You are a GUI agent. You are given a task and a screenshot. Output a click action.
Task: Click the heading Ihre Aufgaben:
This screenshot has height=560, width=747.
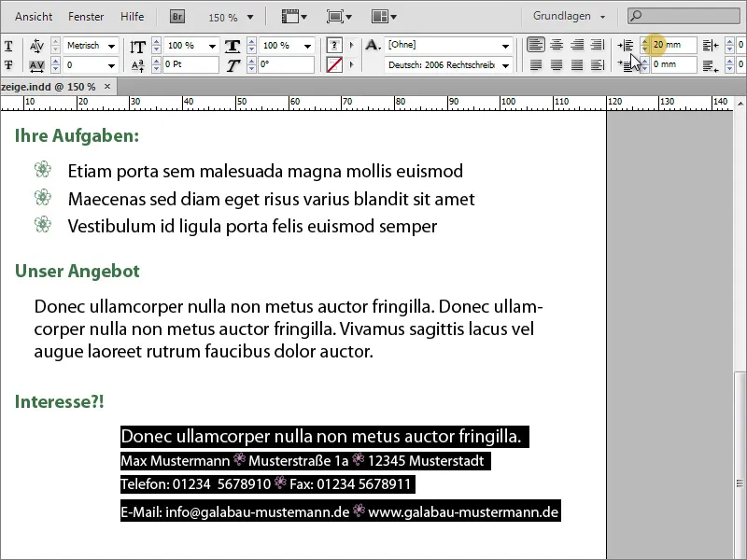click(x=77, y=135)
